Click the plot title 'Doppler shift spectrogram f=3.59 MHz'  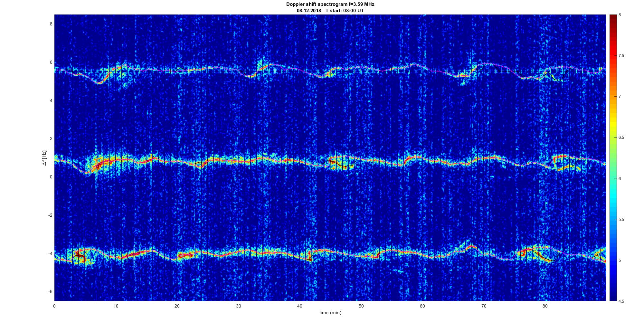pyautogui.click(x=330, y=5)
